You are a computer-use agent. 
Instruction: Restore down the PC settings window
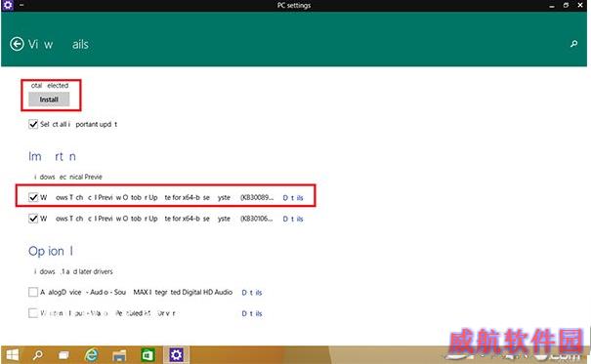tap(566, 5)
